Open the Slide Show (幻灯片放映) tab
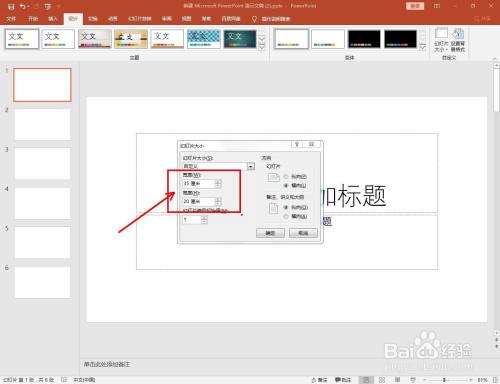This screenshot has width=500, height=384. [140, 19]
